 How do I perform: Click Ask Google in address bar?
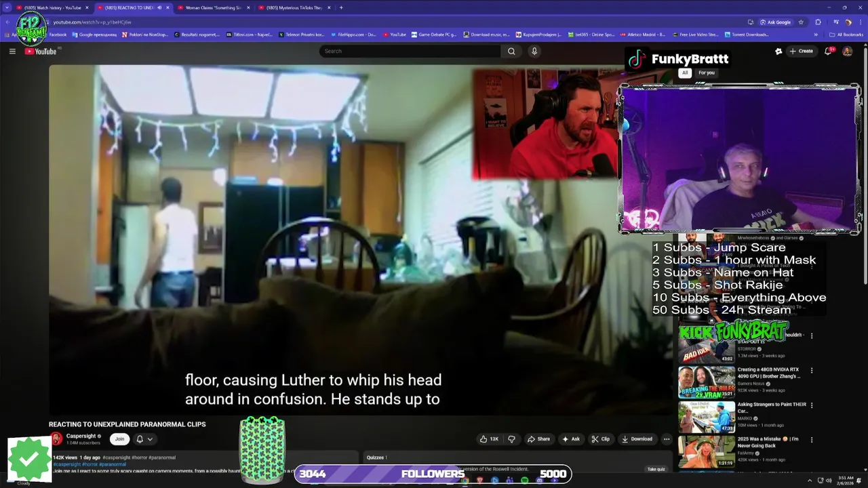click(776, 22)
